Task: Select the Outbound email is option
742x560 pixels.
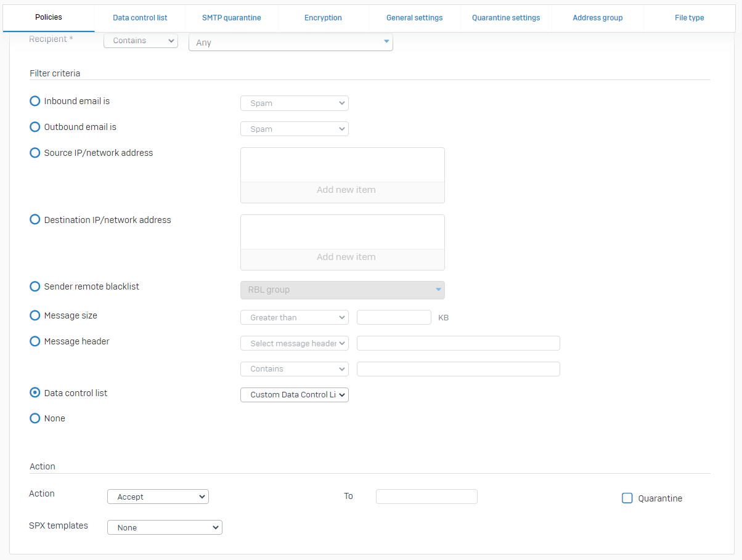Action: 35,127
